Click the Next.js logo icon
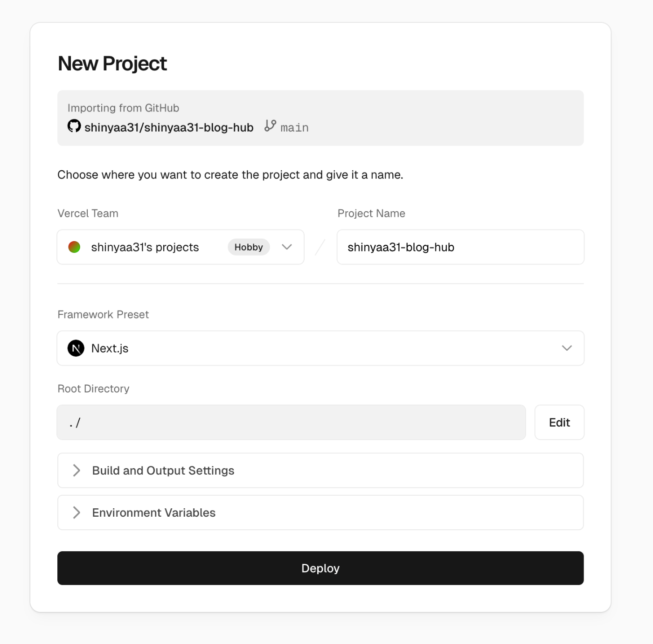The height and width of the screenshot is (644, 653). click(x=76, y=348)
